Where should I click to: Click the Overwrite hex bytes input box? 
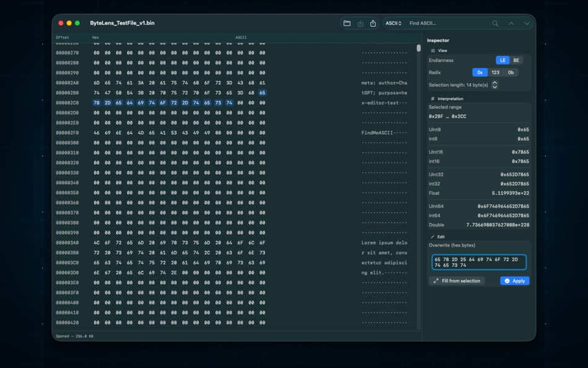pos(478,261)
